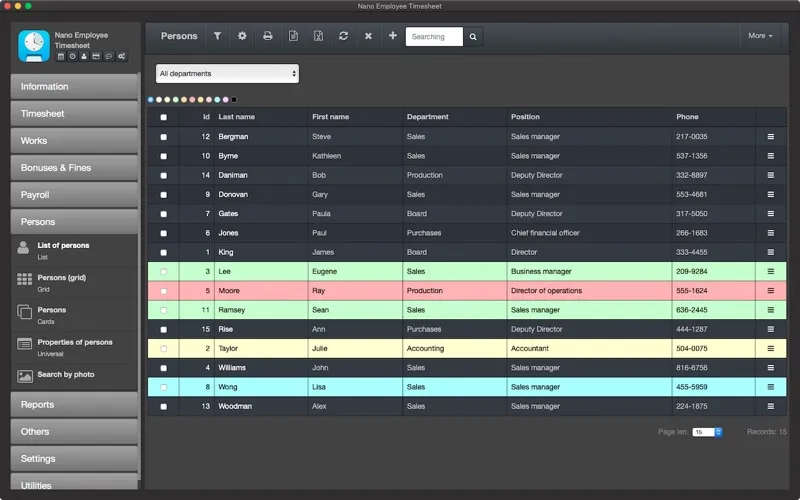Toggle the select-all checkbox in header

click(x=163, y=117)
